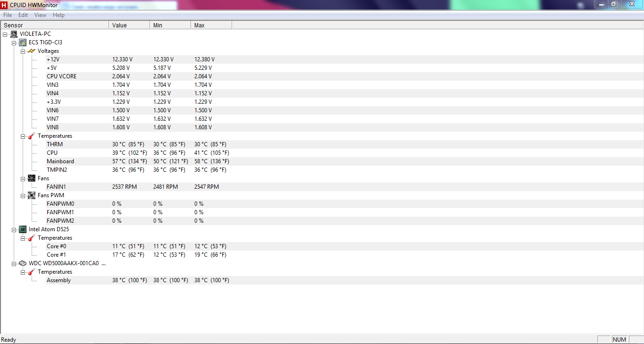The height and width of the screenshot is (344, 644).
Task: Collapse the VIOLETA-PC root node
Action: (5, 34)
